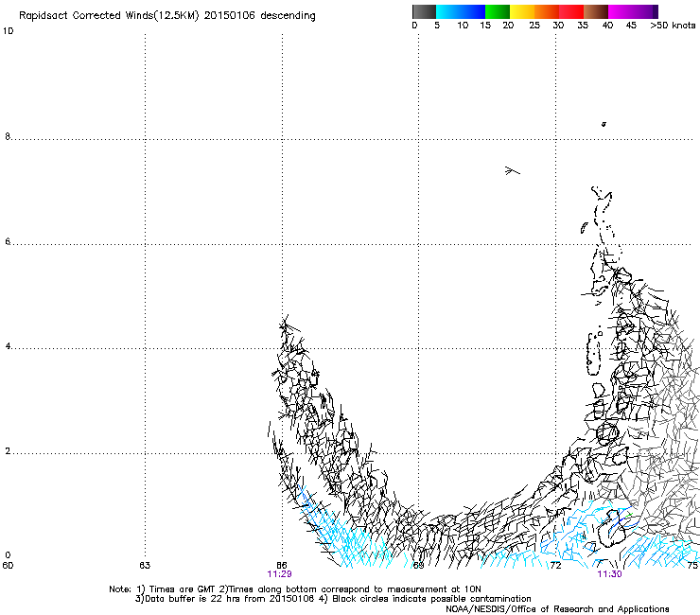Click the '5' wind speed legend label
The height and width of the screenshot is (615, 700).
[x=437, y=26]
